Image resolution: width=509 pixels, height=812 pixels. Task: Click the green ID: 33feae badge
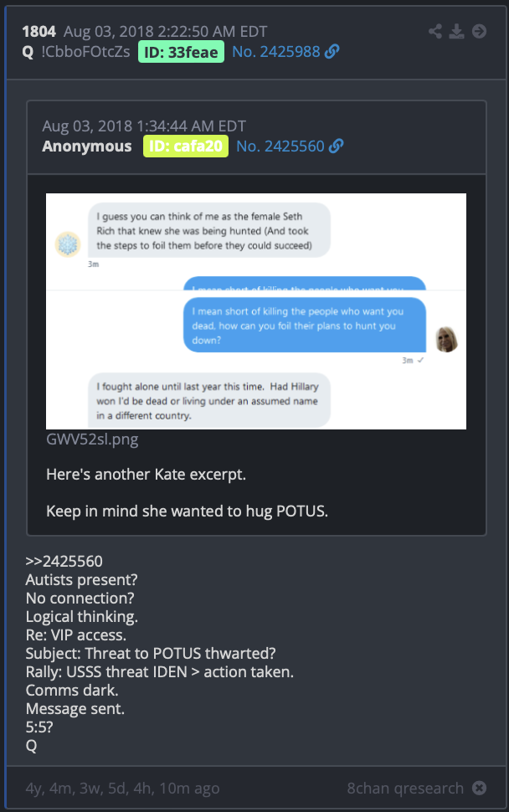181,52
